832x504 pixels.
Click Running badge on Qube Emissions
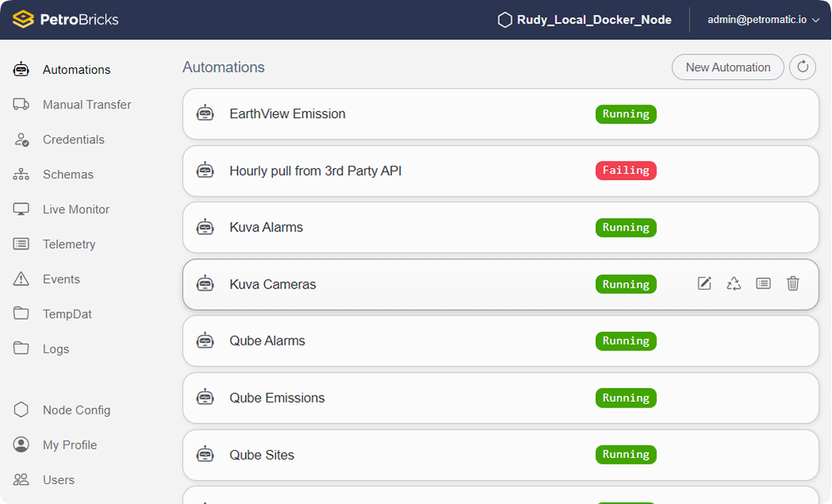(626, 398)
